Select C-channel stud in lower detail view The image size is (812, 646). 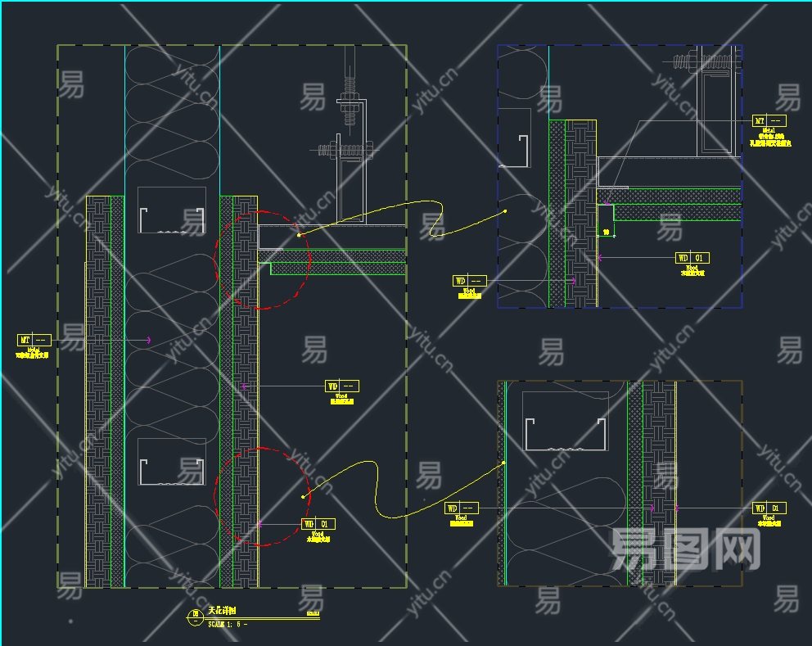[x=565, y=434]
